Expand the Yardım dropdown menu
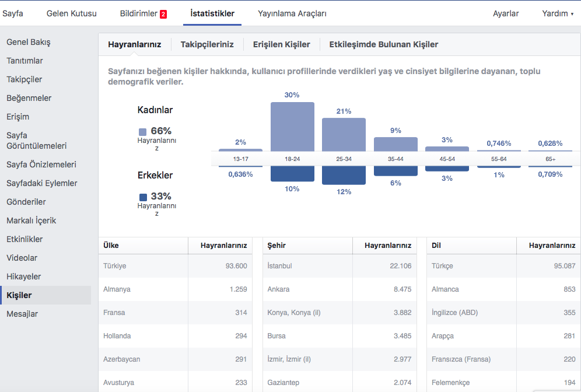This screenshot has height=392, width=581. [558, 13]
